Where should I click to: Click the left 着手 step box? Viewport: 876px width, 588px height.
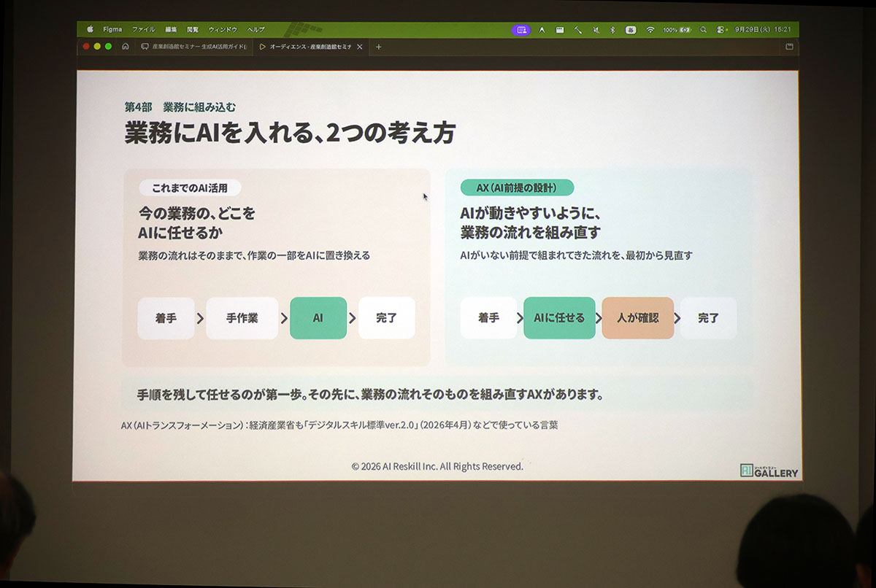(x=166, y=318)
